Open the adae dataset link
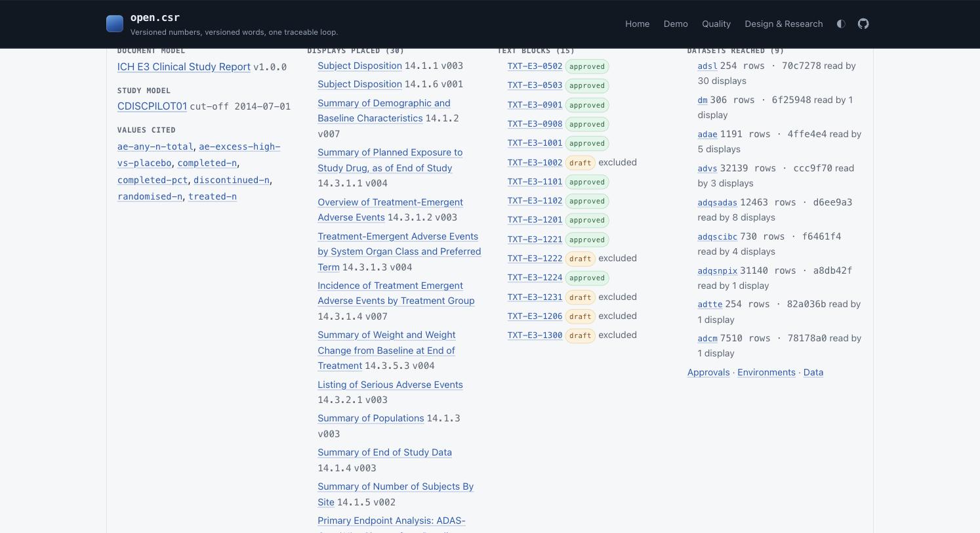 point(707,135)
